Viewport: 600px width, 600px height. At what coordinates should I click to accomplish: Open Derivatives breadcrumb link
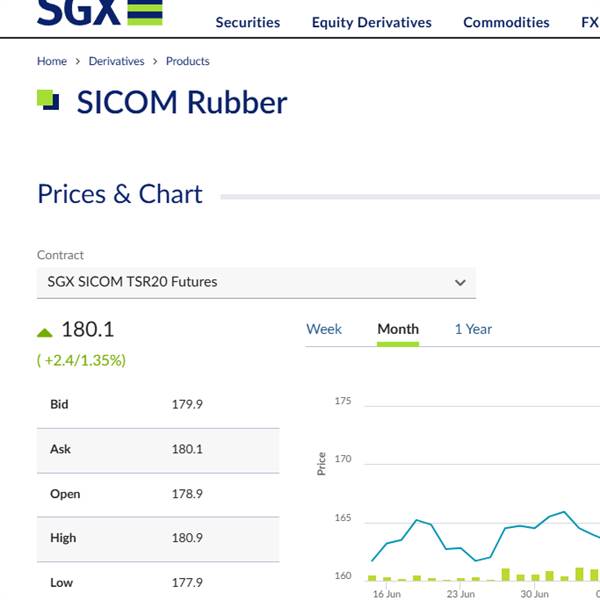pyautogui.click(x=116, y=61)
